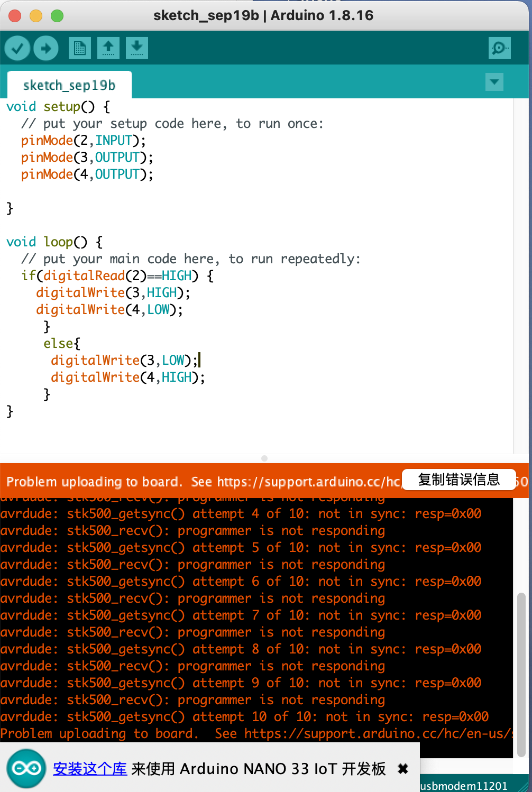Image resolution: width=532 pixels, height=792 pixels.
Task: Click the line pinMode(2,INPUT);
Action: [x=84, y=141]
